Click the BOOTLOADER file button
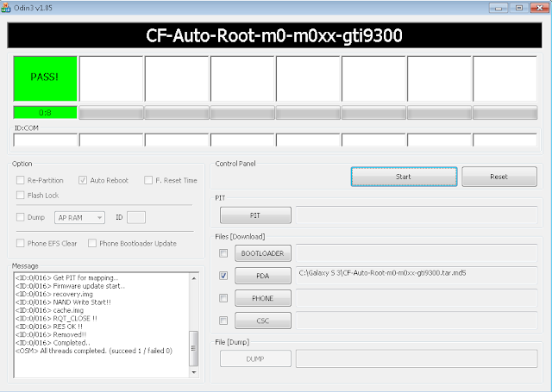The height and width of the screenshot is (392, 552). (262, 253)
